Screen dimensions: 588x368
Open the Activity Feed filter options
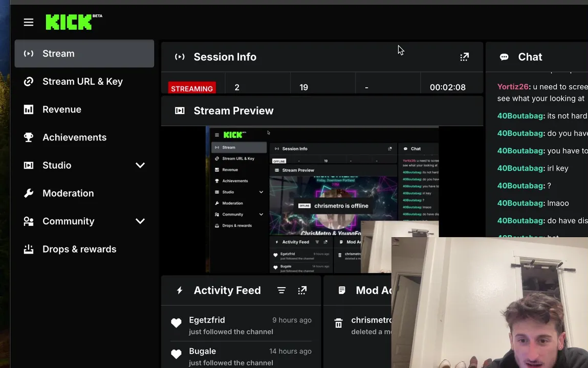(281, 290)
